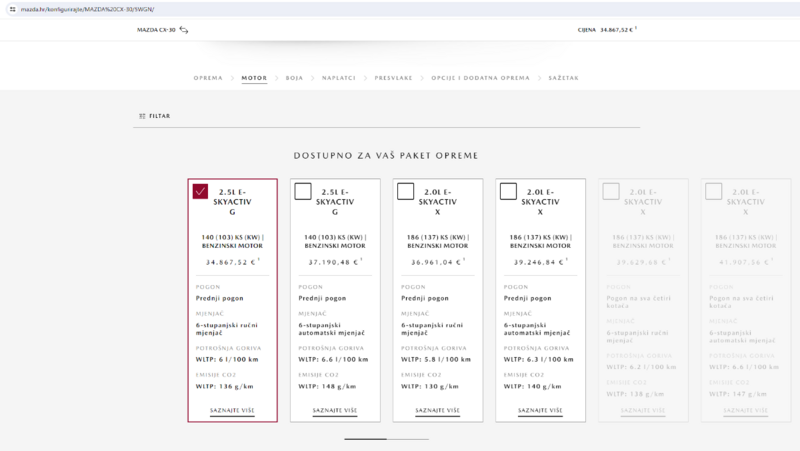
Task: Go to the Oprema step
Action: click(x=208, y=77)
